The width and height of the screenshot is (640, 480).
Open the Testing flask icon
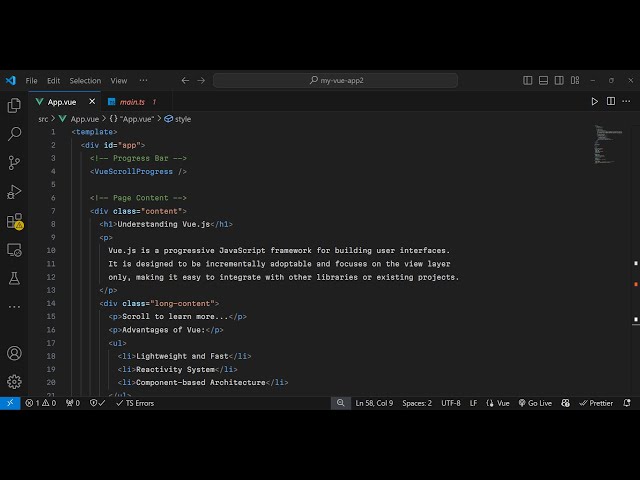pos(14,278)
